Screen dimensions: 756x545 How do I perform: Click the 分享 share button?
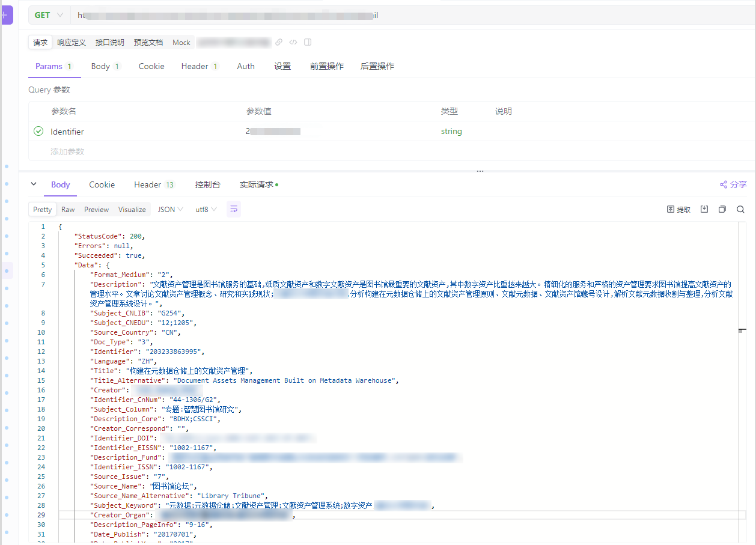[733, 184]
